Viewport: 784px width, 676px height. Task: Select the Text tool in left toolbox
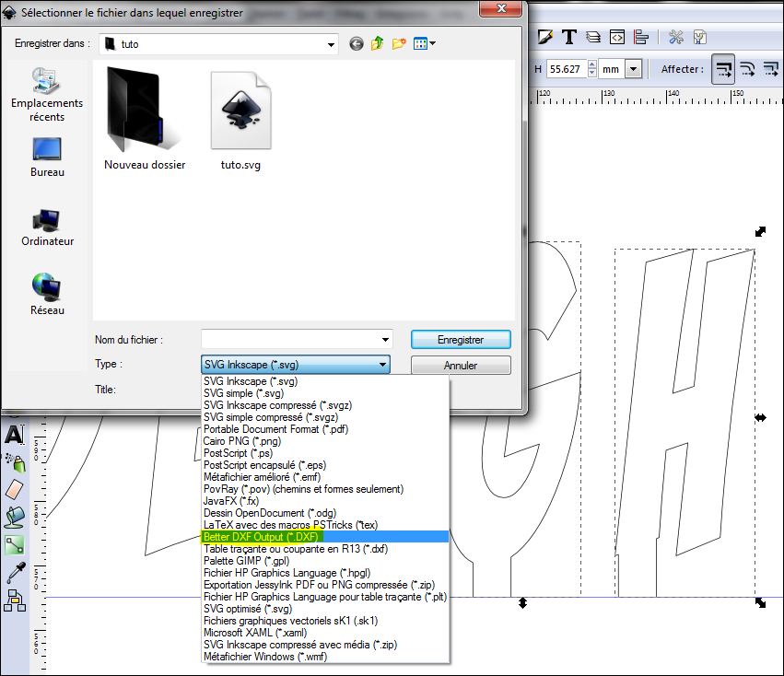(14, 434)
